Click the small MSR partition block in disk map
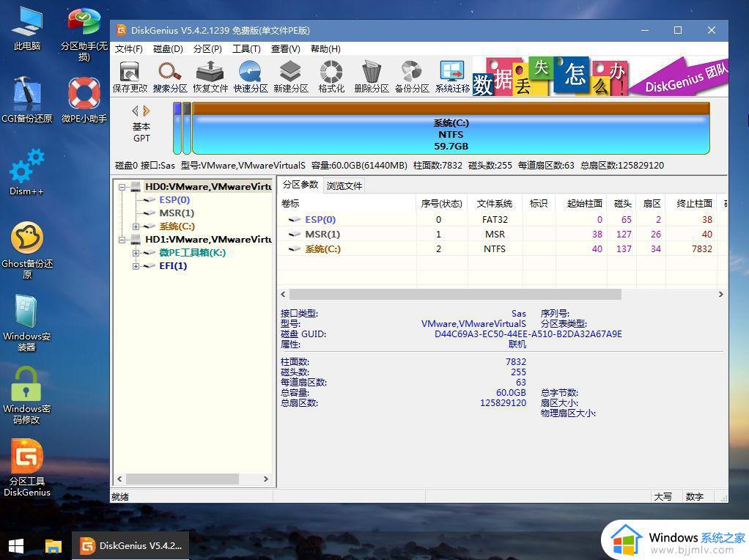This screenshot has height=560, width=749. point(187,128)
